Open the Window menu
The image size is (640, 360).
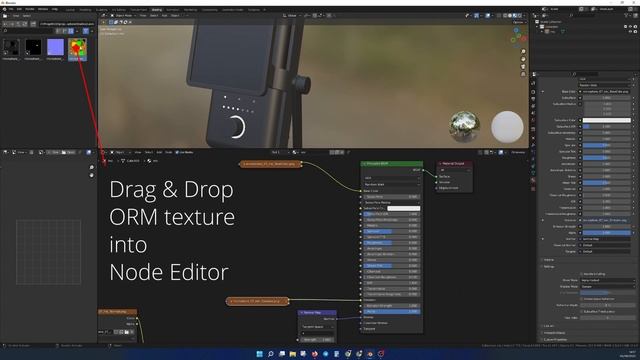tap(43, 9)
